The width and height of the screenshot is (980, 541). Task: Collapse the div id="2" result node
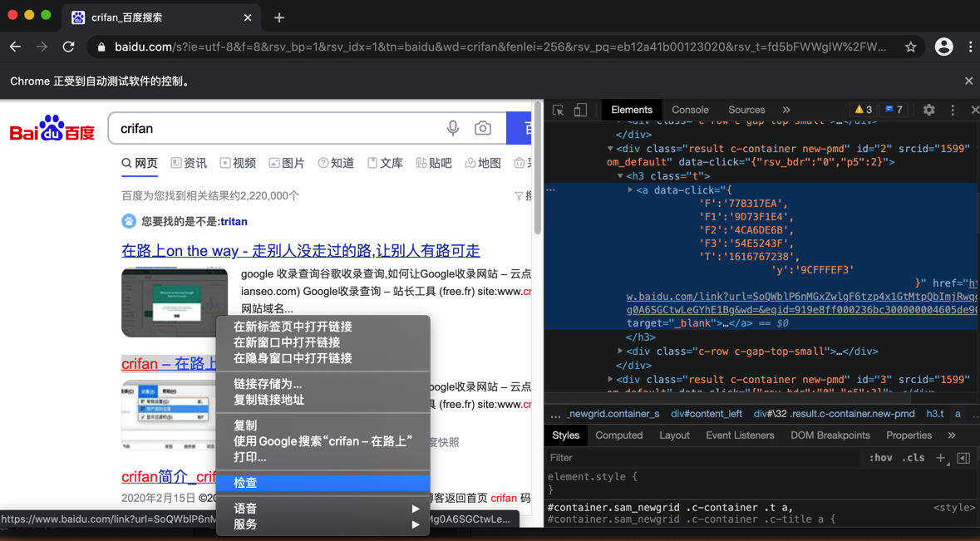click(x=610, y=149)
